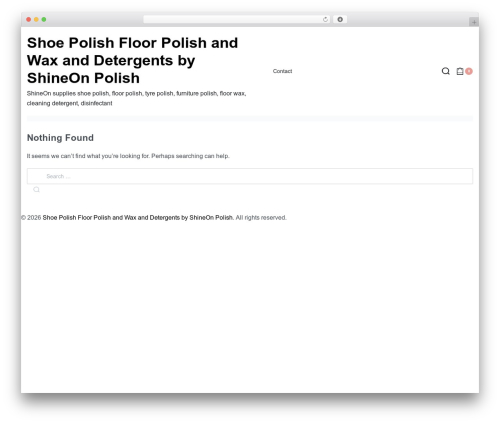The width and height of the screenshot is (500, 423).
Task: Click the browser address bar
Action: tap(237, 19)
